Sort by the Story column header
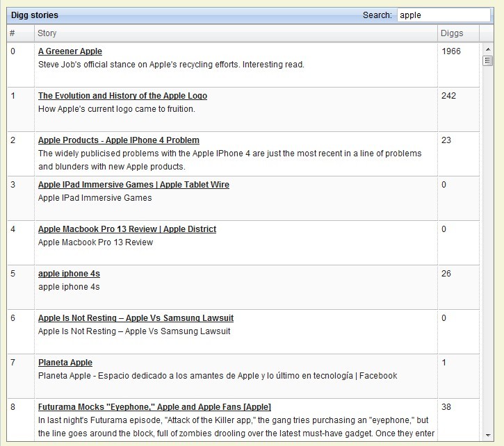The width and height of the screenshot is (504, 446). pos(236,33)
